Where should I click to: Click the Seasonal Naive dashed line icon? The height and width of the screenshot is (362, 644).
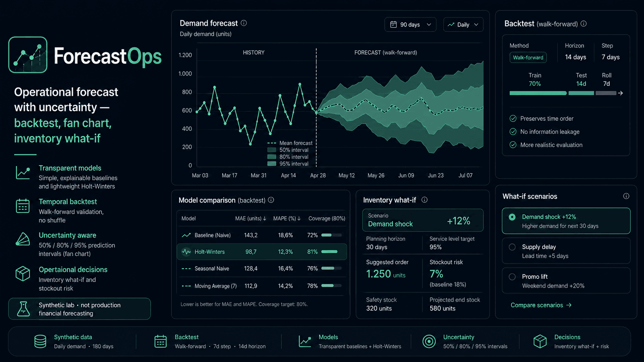186,269
